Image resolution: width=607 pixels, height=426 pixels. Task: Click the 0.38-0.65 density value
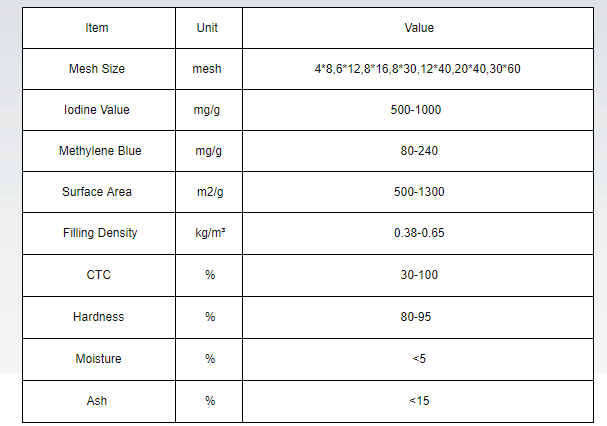coord(417,233)
